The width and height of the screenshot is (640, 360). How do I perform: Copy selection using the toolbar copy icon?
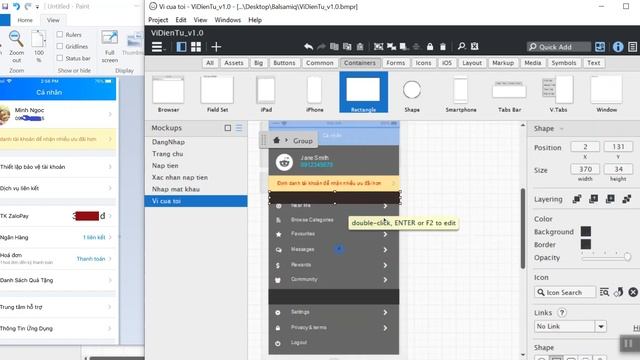tap(334, 47)
